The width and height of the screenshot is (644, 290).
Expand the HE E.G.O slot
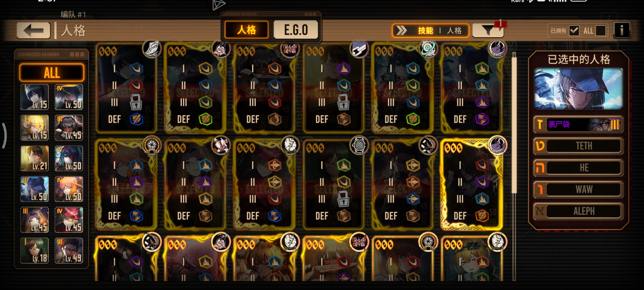578,168
